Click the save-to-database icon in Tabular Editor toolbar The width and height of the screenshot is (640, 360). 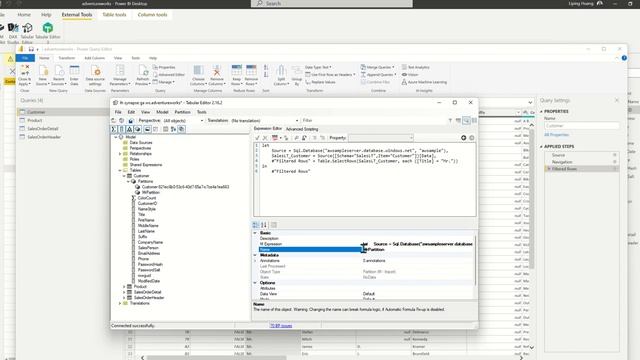click(131, 121)
